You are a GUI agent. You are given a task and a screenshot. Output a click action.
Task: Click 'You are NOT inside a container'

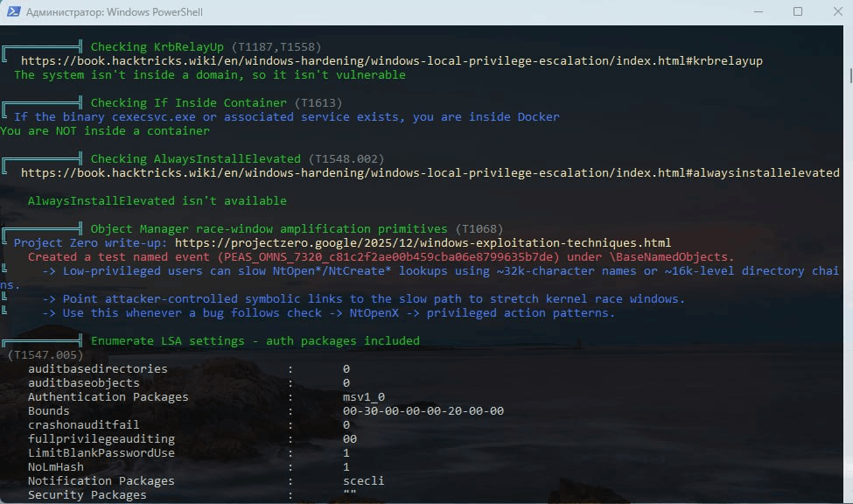coord(105,131)
